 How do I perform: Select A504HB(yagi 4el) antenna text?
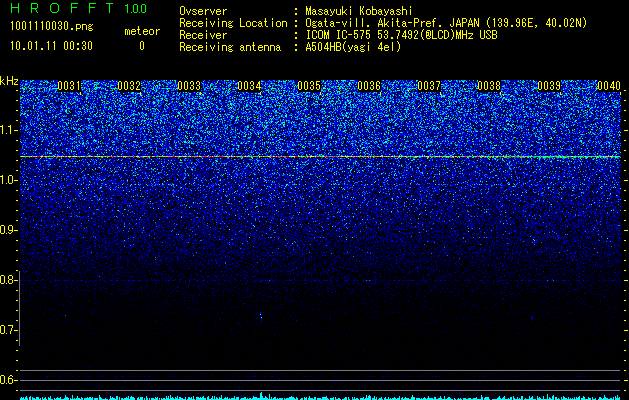click(x=353, y=47)
